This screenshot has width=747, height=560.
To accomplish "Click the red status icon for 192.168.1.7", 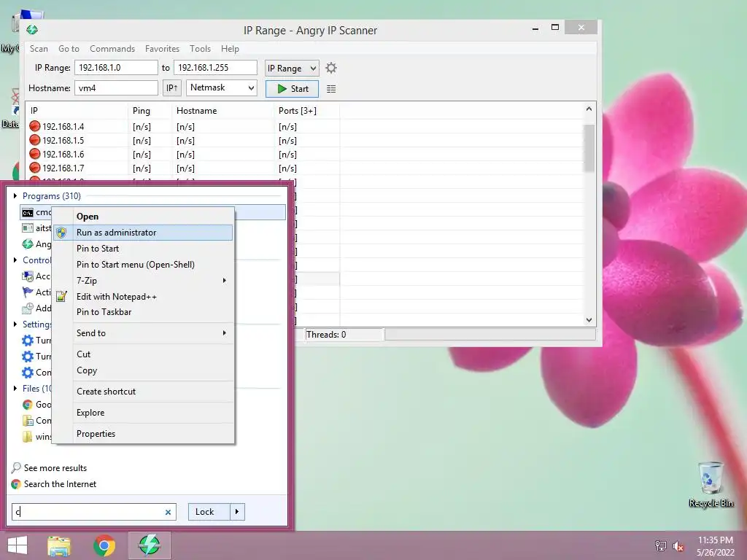I will [35, 168].
